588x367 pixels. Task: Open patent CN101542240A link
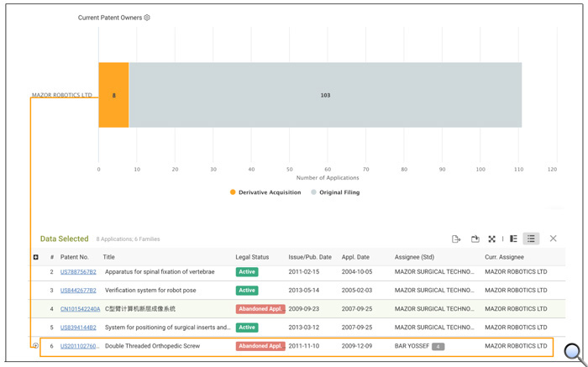click(x=81, y=309)
